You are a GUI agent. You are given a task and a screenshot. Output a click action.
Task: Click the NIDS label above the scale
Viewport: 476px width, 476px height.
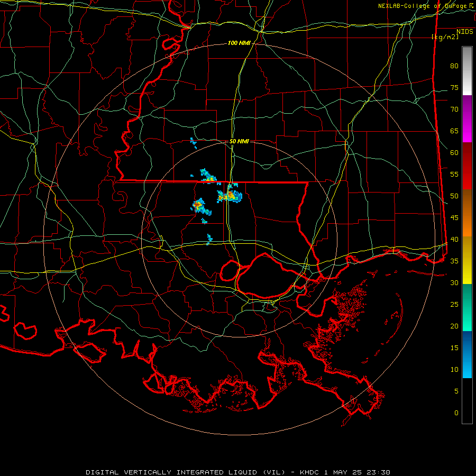click(x=464, y=32)
